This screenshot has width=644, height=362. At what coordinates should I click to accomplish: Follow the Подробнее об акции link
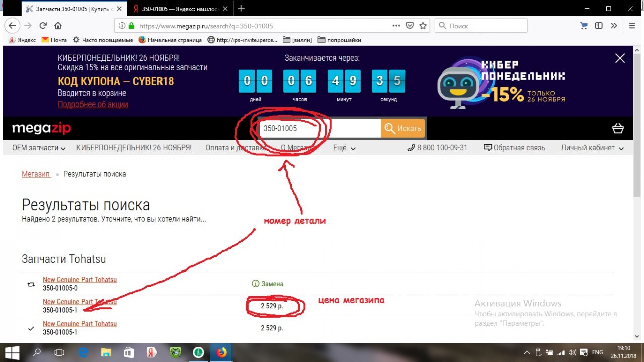(93, 104)
